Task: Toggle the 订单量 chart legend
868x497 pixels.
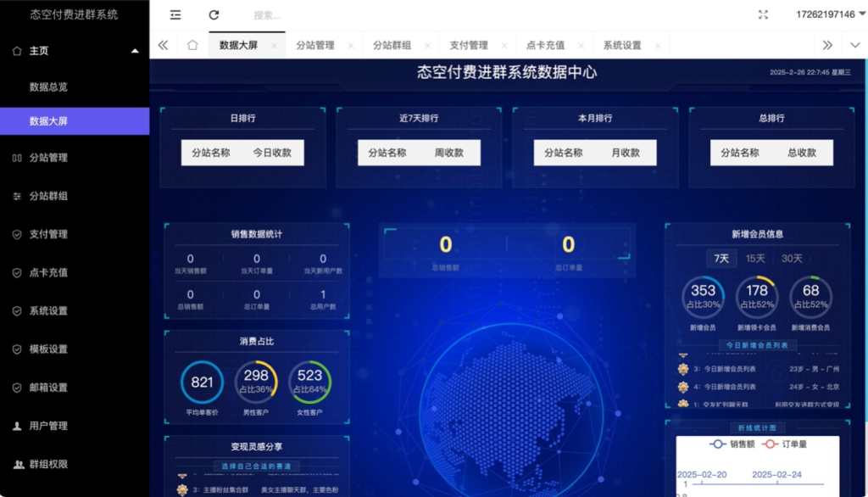Action: click(784, 444)
